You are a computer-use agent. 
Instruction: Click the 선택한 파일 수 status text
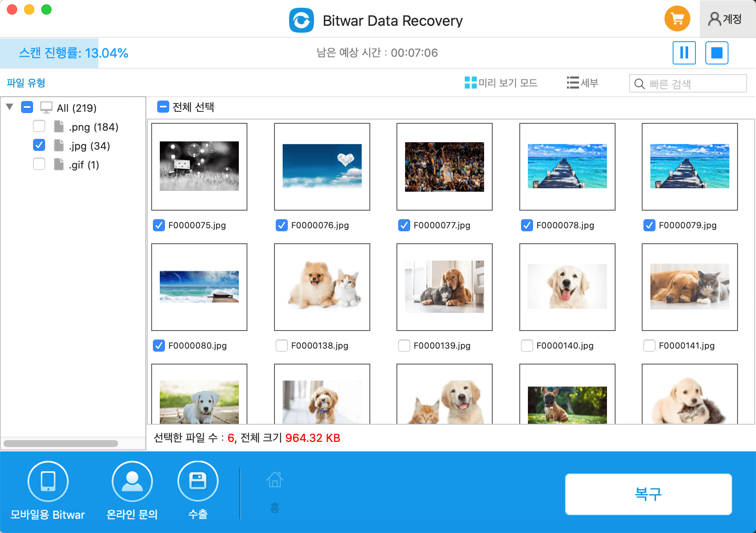coord(247,438)
